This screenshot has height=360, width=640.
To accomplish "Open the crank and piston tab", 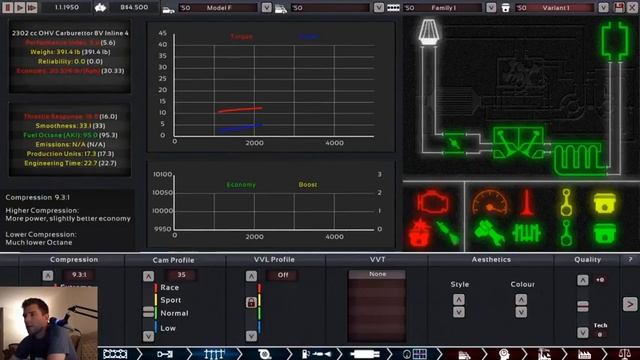I will point(165,354).
